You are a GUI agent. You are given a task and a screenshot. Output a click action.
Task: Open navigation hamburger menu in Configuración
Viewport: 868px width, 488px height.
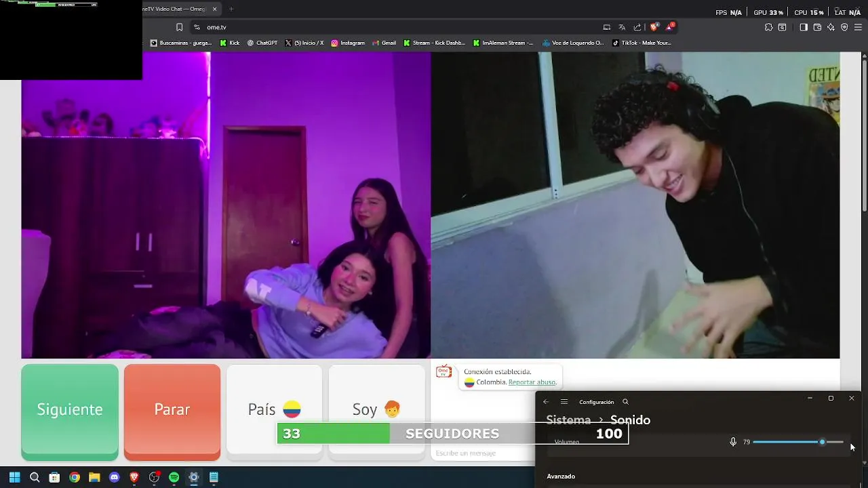click(x=564, y=402)
